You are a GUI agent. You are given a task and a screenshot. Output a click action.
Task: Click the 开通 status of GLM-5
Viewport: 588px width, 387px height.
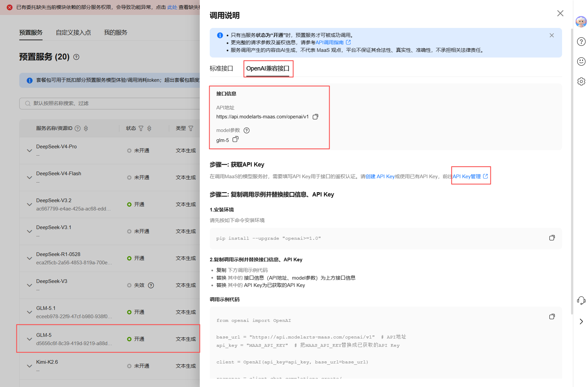point(136,339)
